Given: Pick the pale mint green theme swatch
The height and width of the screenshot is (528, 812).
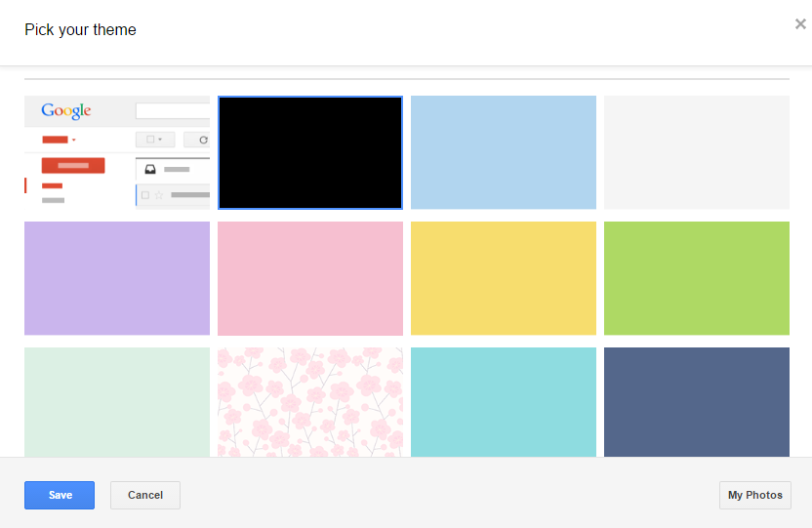Looking at the screenshot, I should [x=117, y=402].
